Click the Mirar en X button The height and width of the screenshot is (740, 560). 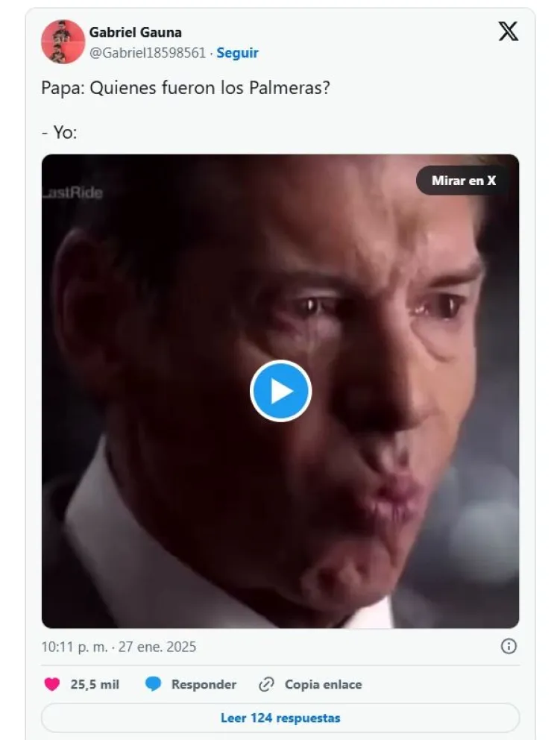click(463, 181)
